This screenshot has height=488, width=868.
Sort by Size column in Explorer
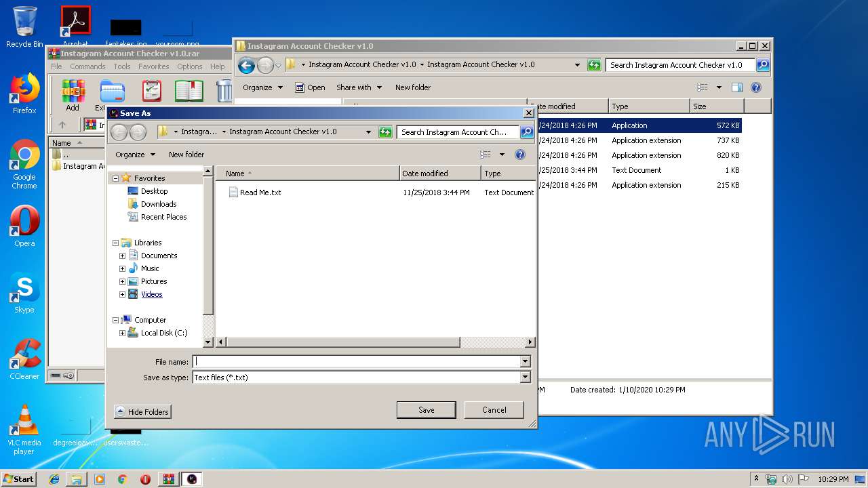[x=717, y=106]
